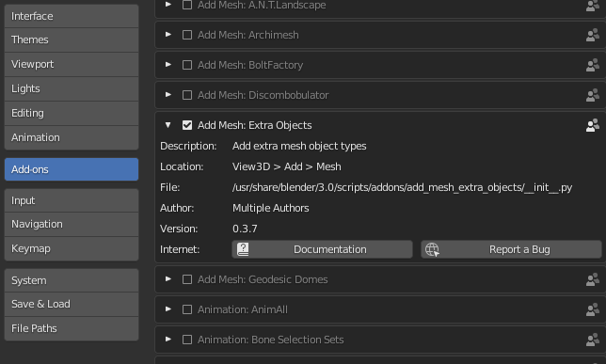
Task: Click community icon on Geodesic Domes row
Action: point(593,279)
